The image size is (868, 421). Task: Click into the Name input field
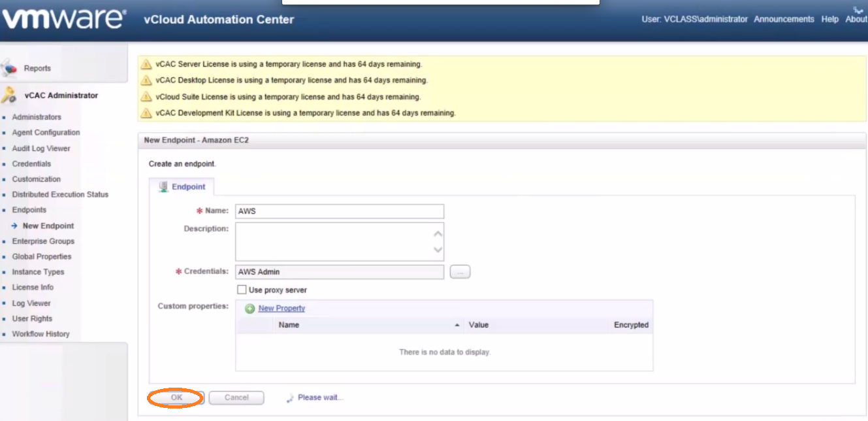[340, 211]
